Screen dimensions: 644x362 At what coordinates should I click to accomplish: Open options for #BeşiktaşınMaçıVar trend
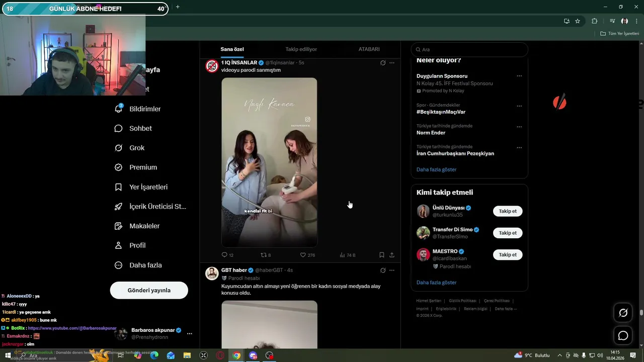click(519, 106)
